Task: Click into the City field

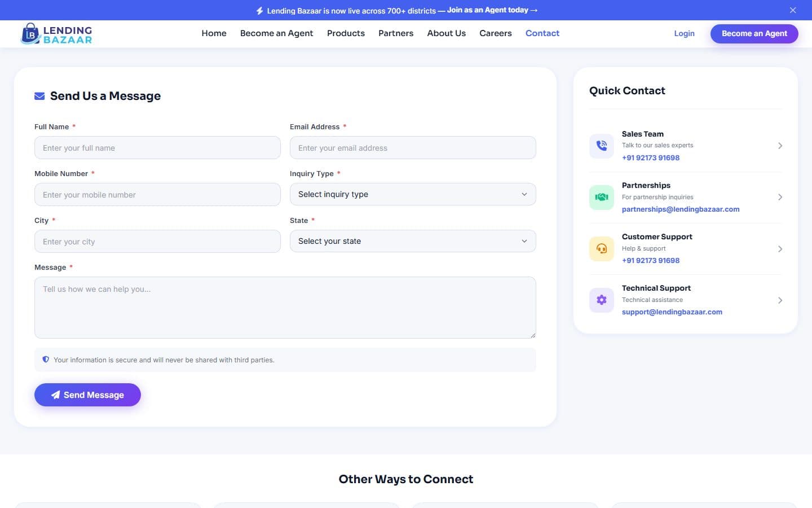Action: 157,242
